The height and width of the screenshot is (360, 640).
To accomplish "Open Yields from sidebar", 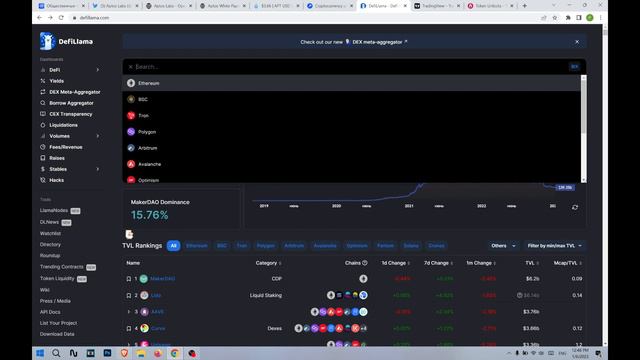I will coord(56,81).
